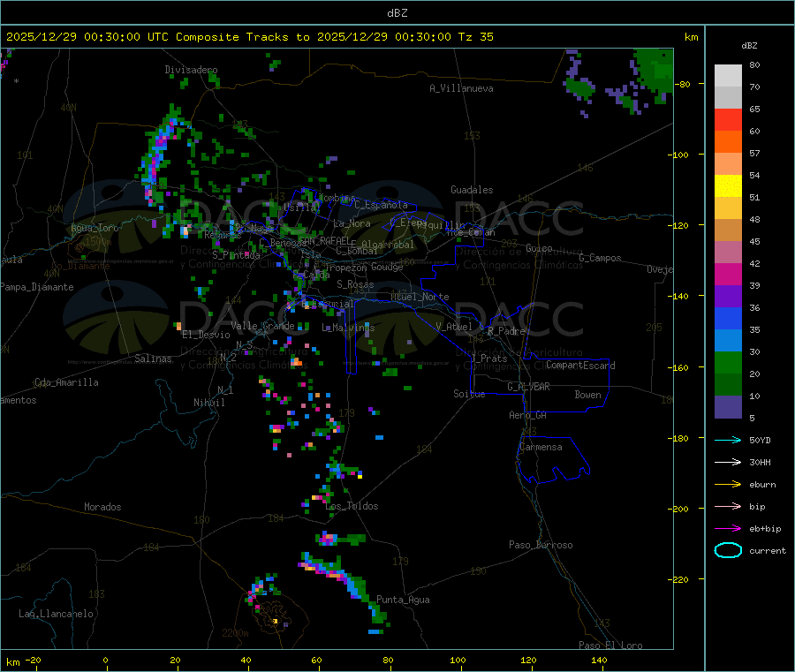795x672 pixels.
Task: Click the magenta eb+bip arrow legend icon
Action: click(x=728, y=529)
